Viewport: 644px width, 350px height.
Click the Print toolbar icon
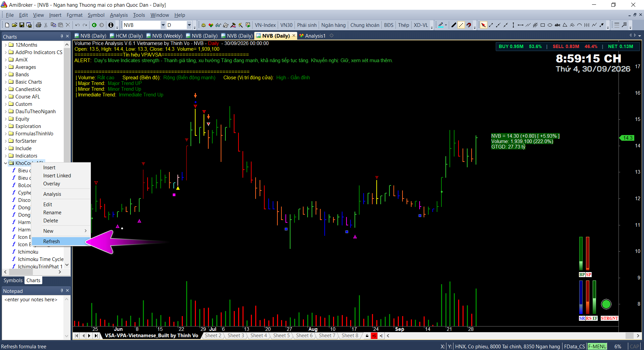pos(38,25)
